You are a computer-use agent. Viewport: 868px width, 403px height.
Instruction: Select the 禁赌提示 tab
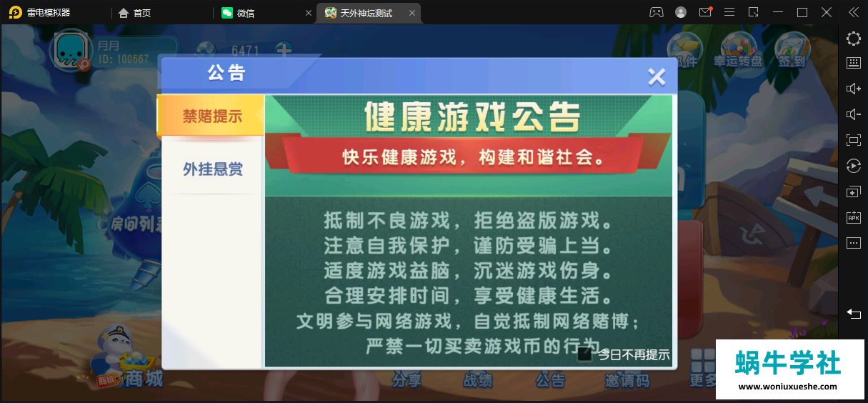(x=211, y=116)
